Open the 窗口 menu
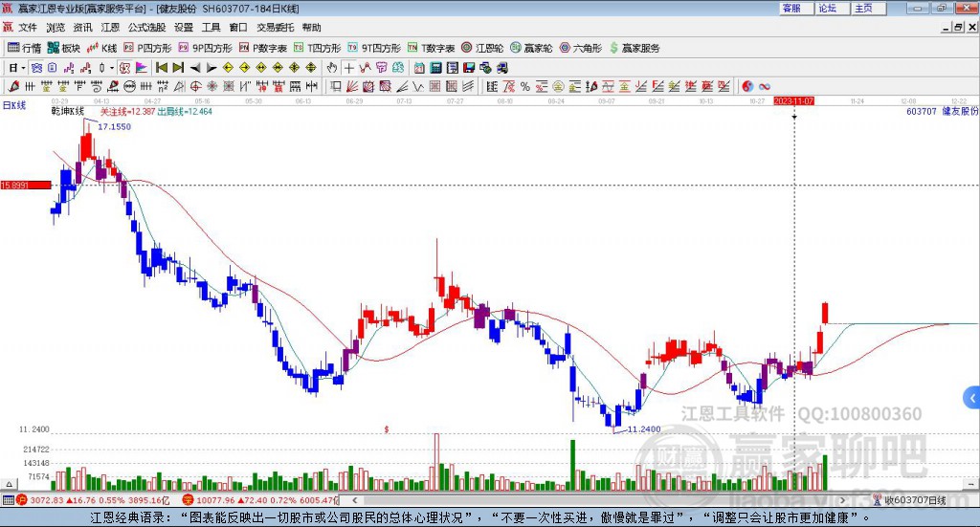This screenshot has height=527, width=980. click(x=238, y=27)
